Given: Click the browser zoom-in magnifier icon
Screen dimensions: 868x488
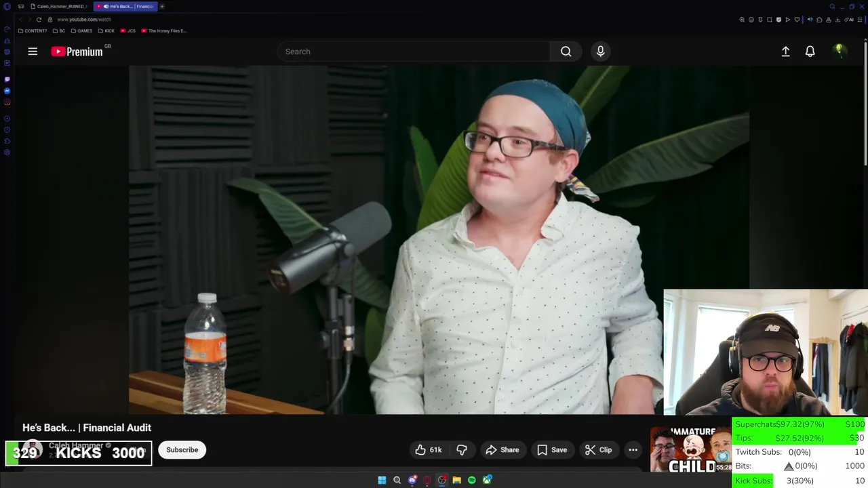Looking at the screenshot, I should [x=742, y=20].
